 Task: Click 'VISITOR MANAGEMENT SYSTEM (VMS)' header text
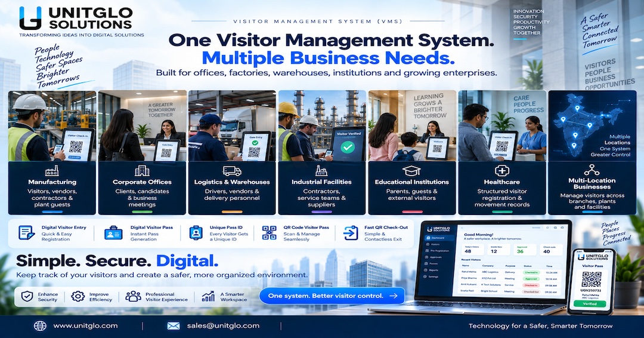317,21
